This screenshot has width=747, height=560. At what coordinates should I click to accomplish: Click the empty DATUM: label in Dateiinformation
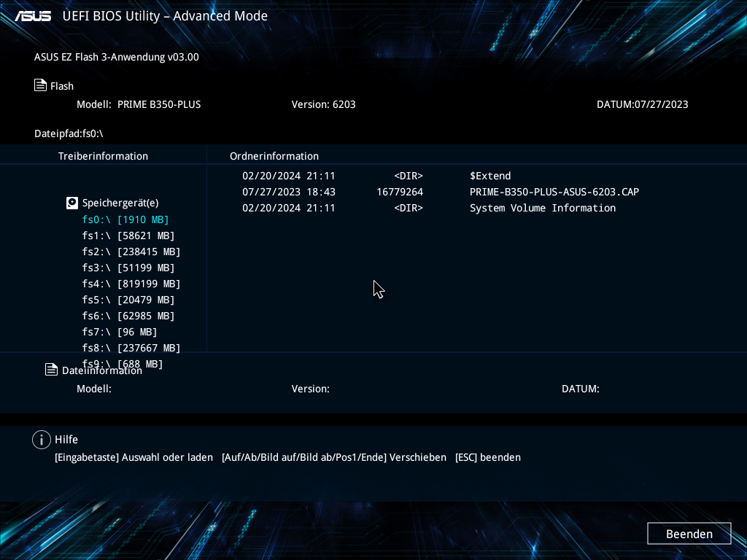[580, 389]
